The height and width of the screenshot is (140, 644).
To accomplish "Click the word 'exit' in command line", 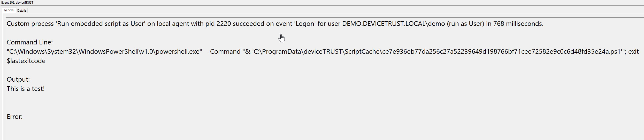I will tap(633, 51).
